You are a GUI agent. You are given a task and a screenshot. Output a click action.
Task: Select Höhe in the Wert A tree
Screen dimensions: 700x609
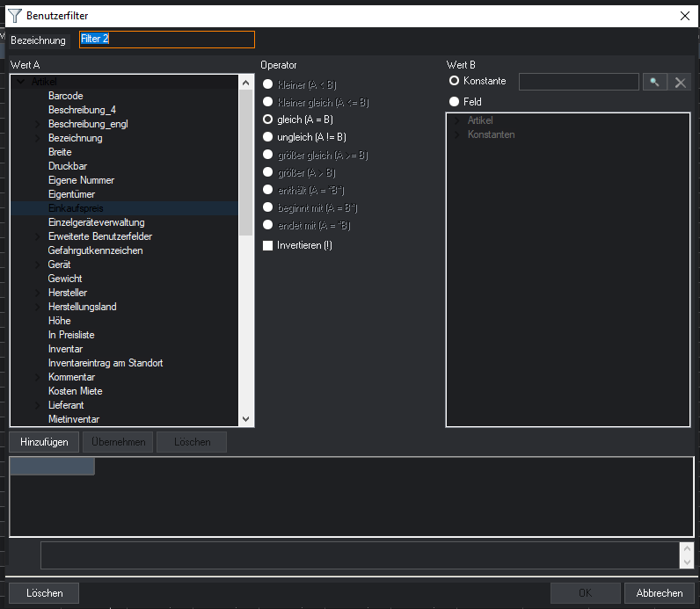tap(60, 321)
